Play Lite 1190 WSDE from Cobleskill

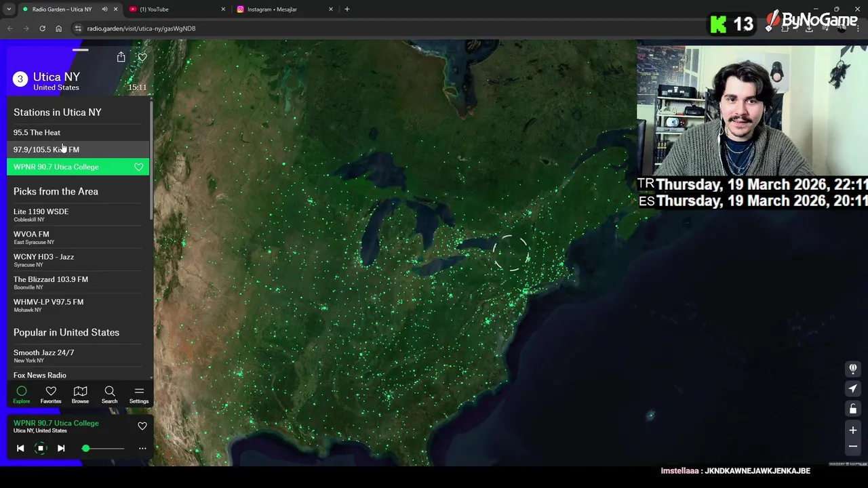[78, 215]
